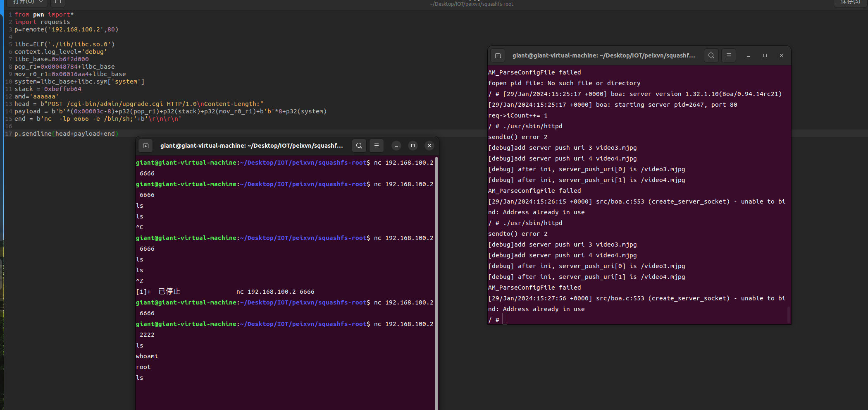
Task: Open the 打开(O) dropdown in the editor header
Action: (27, 2)
